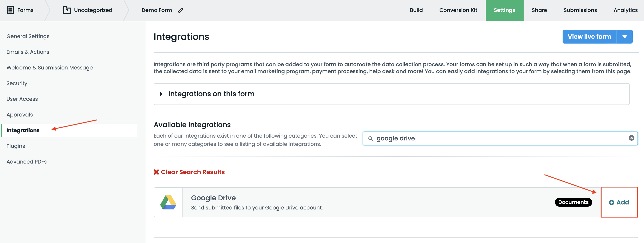Screen dimensions: 644x243
Task: Click the Uncategorized folder icon
Action: pos(67,10)
